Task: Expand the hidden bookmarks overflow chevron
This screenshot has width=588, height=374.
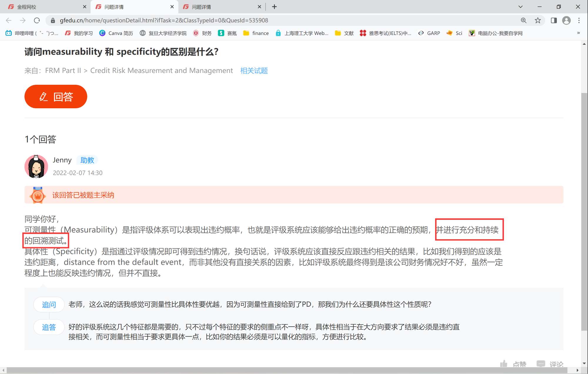Action: 578,33
